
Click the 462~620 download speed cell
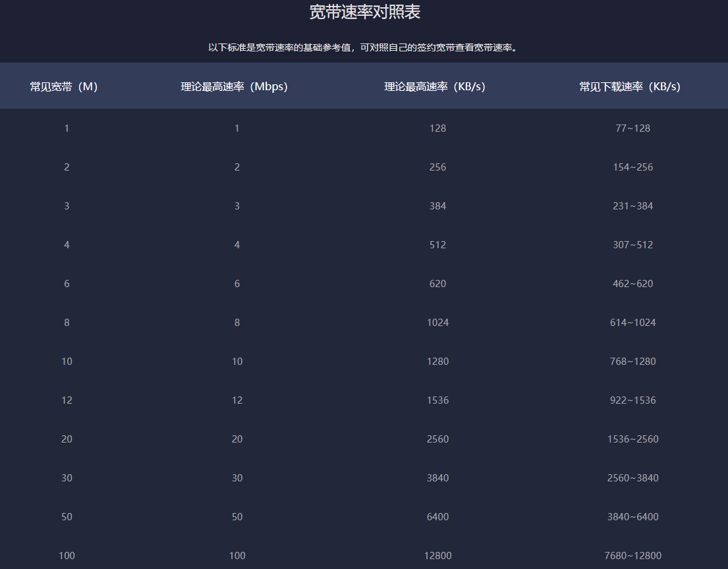coord(632,284)
